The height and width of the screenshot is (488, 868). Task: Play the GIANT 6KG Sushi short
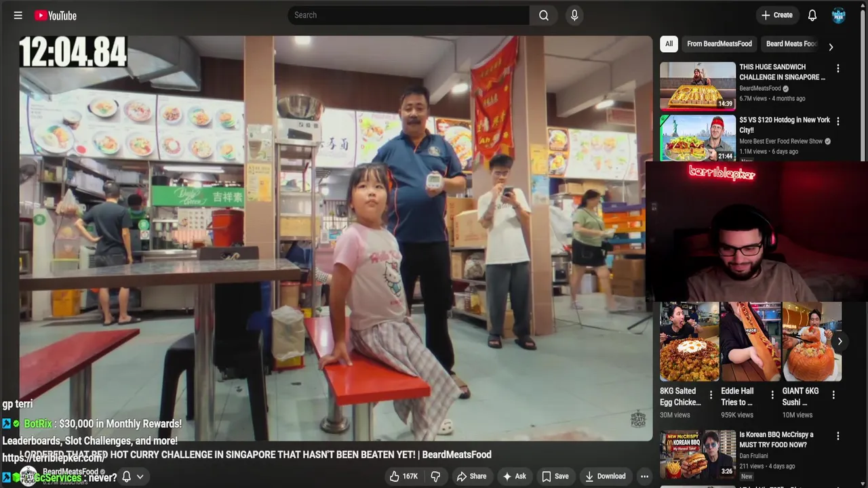[x=812, y=342]
